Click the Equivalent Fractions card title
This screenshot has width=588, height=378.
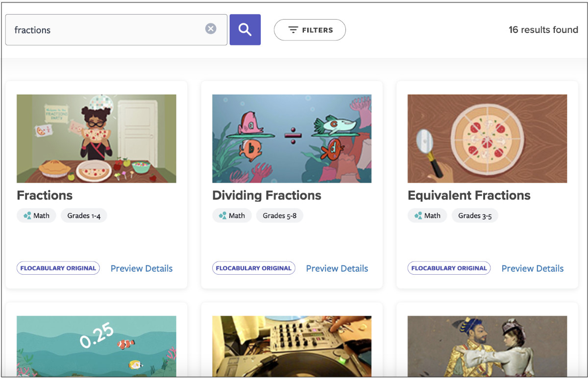[469, 195]
